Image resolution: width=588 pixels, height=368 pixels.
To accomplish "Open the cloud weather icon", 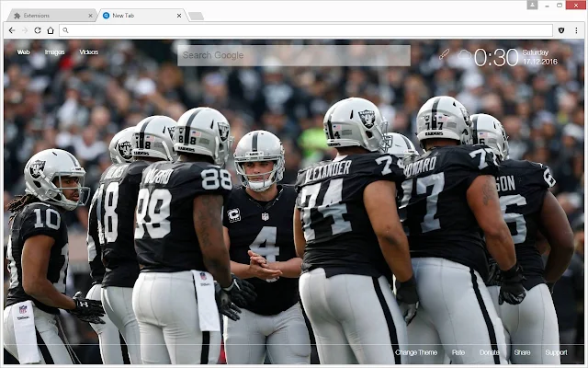I will coord(464,54).
